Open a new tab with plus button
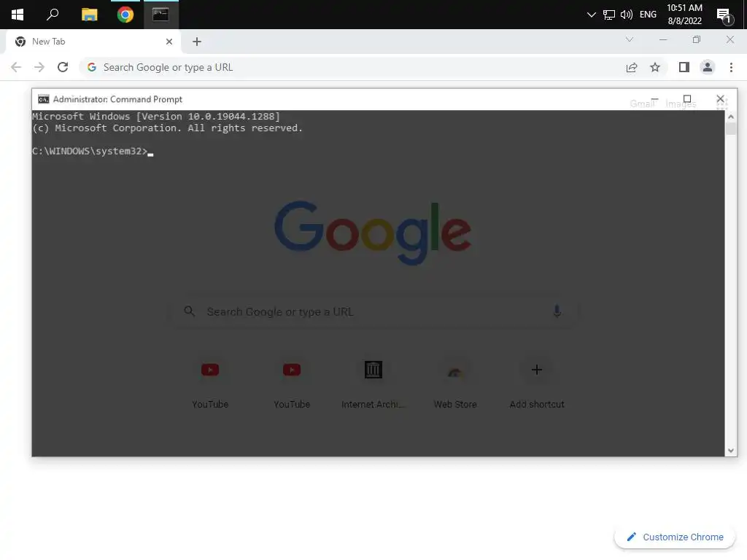 (x=197, y=42)
